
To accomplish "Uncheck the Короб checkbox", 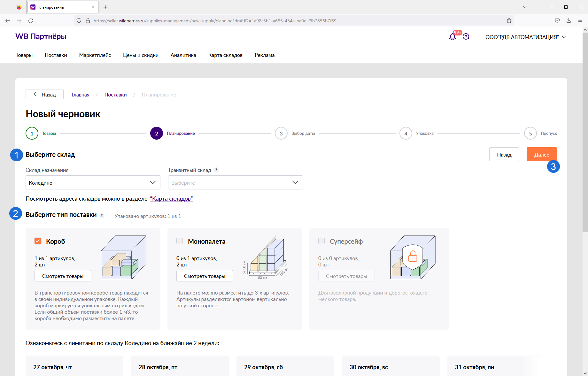I will click(x=38, y=241).
